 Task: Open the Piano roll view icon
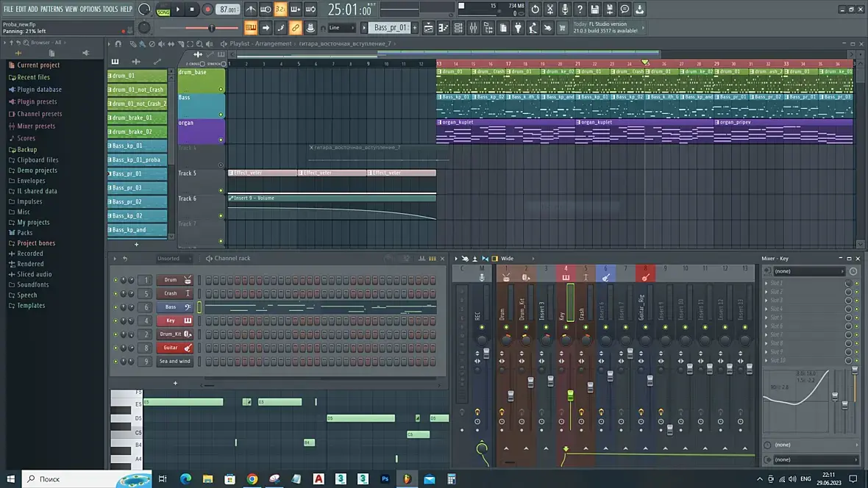[444, 28]
